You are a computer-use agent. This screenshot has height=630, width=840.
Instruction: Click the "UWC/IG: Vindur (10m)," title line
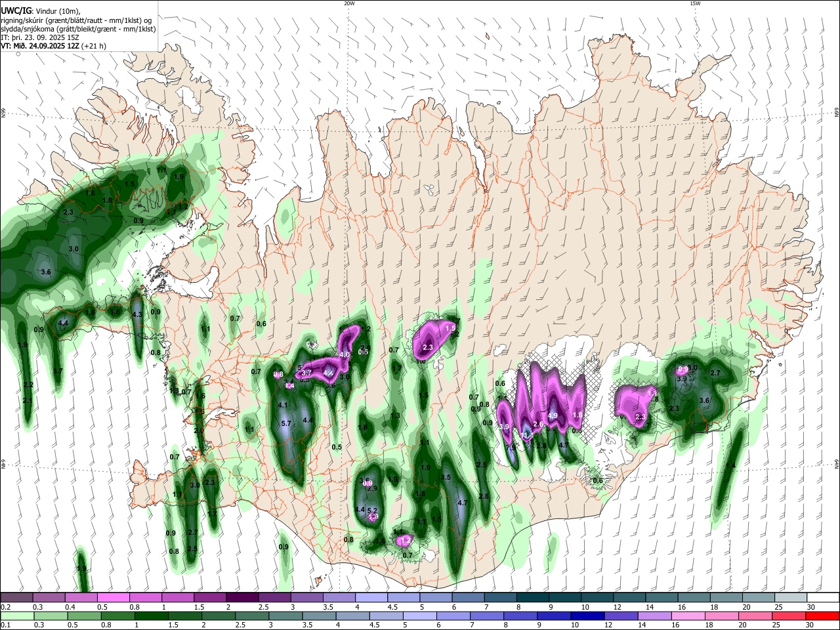coord(39,10)
